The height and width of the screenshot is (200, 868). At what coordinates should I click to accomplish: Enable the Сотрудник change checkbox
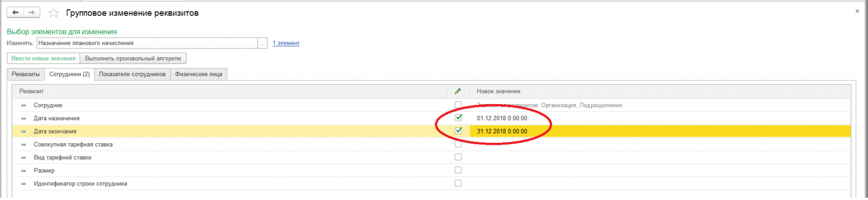point(458,105)
